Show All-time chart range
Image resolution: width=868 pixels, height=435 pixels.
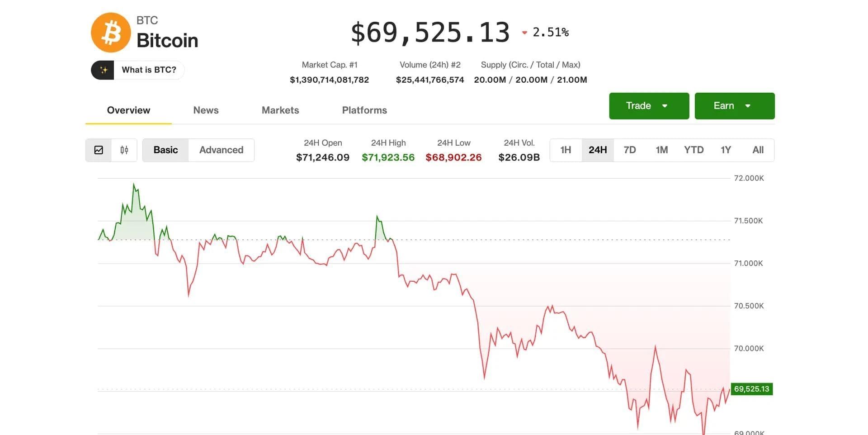(758, 150)
